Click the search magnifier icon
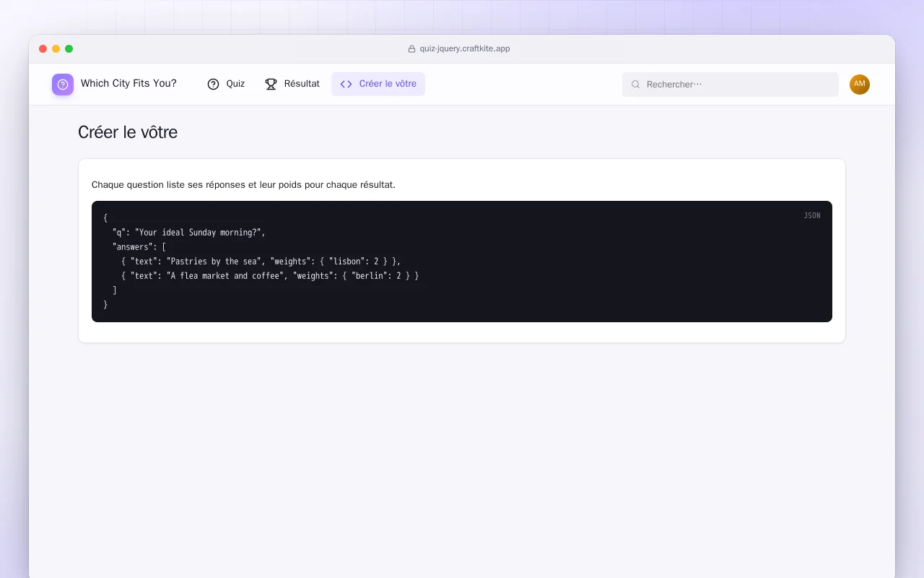Viewport: 924px width, 578px height. pos(636,85)
